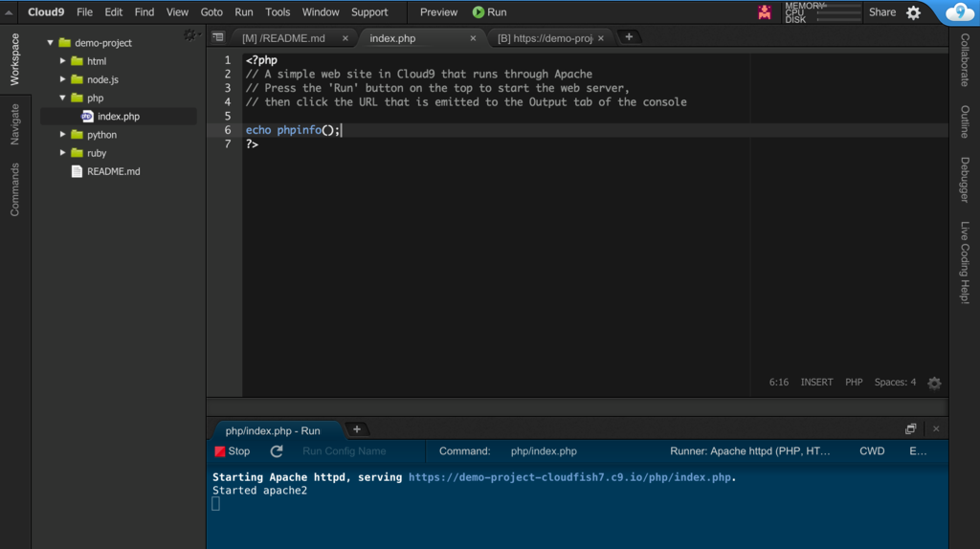Expand the ruby folder
Viewport: 980px width, 549px height.
62,152
